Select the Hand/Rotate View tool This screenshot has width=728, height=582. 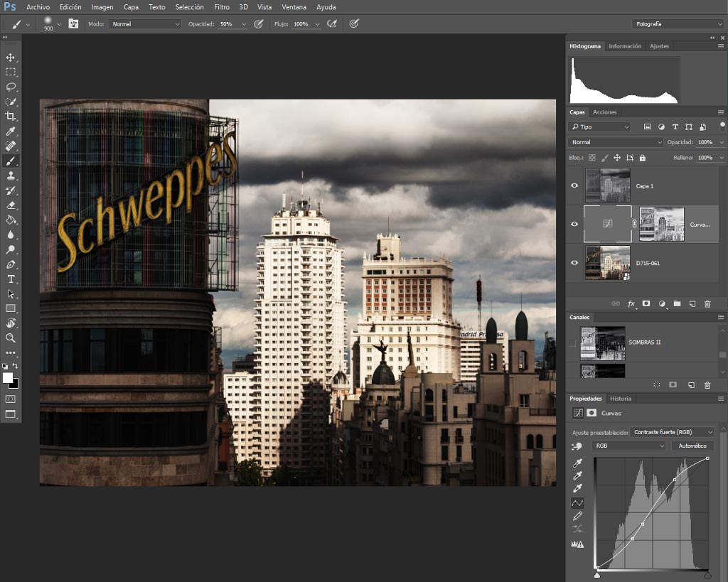pyautogui.click(x=10, y=323)
